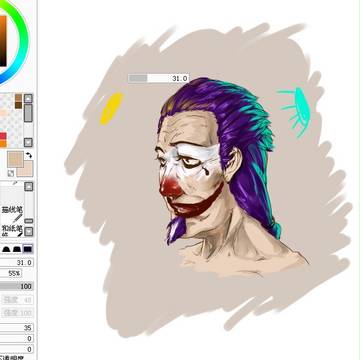Screen dimensions: 360x360
Task: Select the pen tool below 描线笔
Action: coord(12,230)
